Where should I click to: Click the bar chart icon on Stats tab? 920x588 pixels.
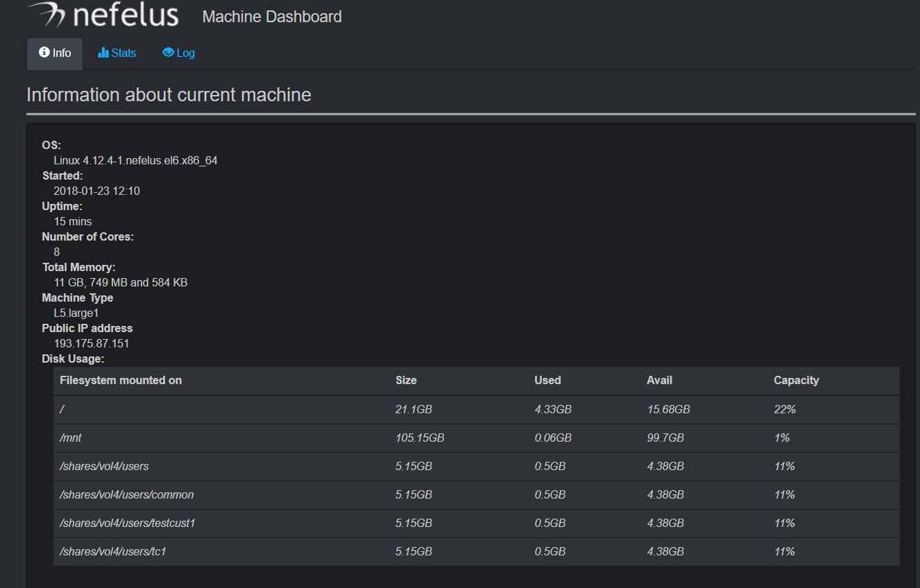click(103, 53)
